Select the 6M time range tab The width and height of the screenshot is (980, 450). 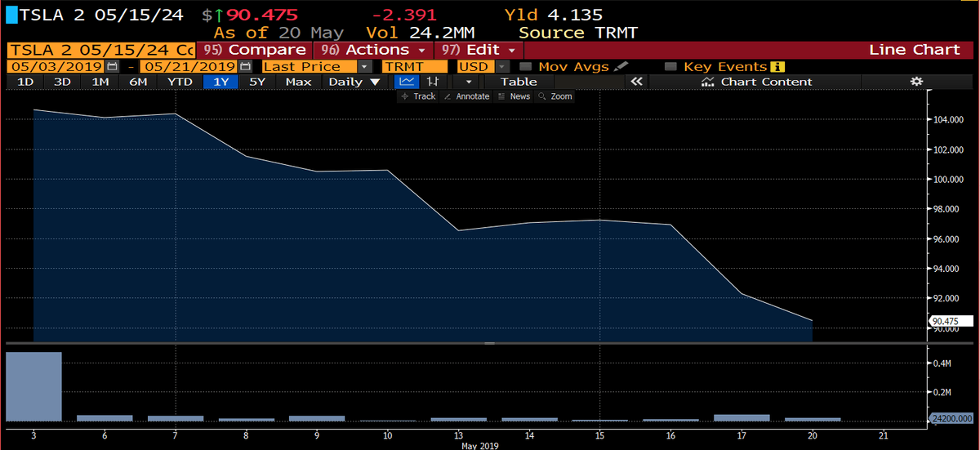tap(138, 82)
